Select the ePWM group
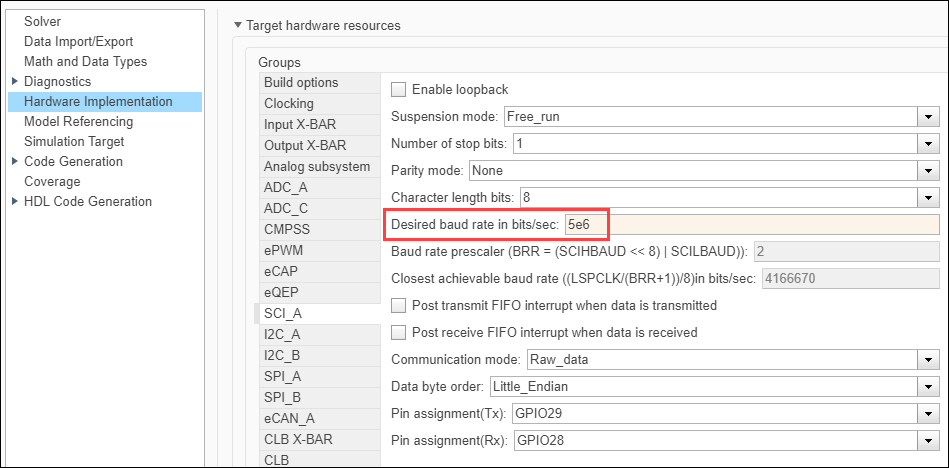 pyautogui.click(x=285, y=250)
